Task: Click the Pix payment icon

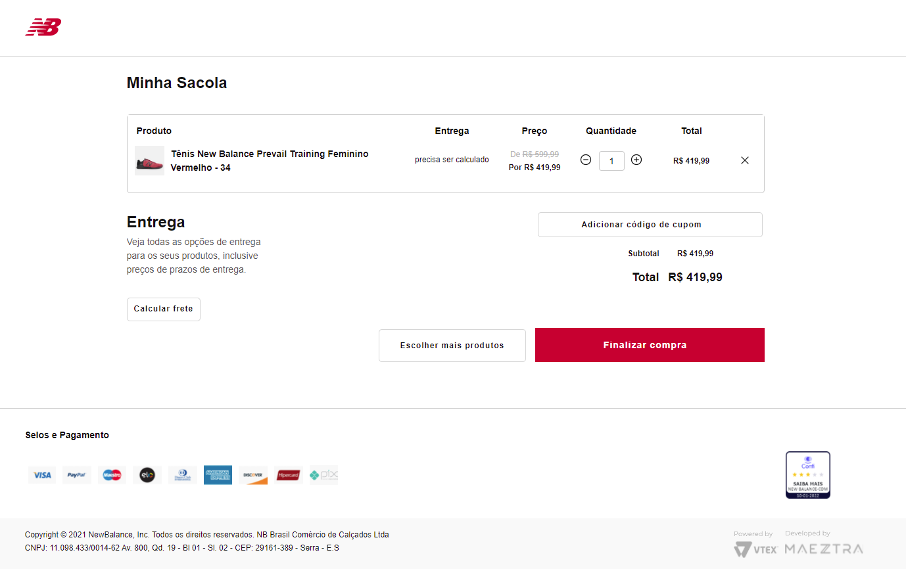Action: click(x=323, y=475)
